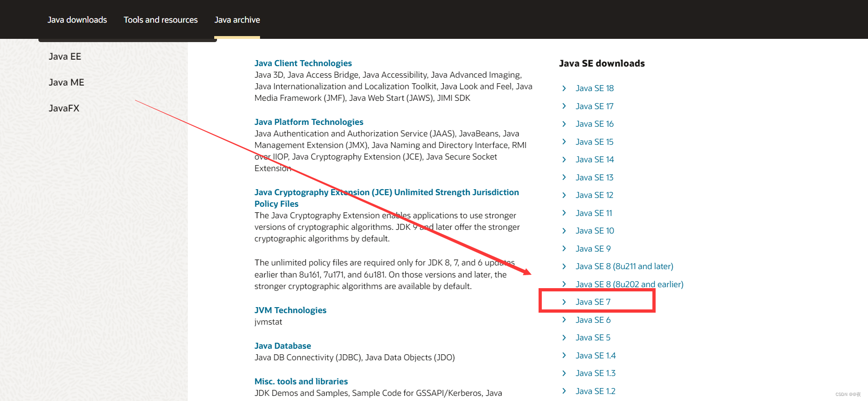Click chevron beside Java SE 13
868x401 pixels.
coord(564,177)
